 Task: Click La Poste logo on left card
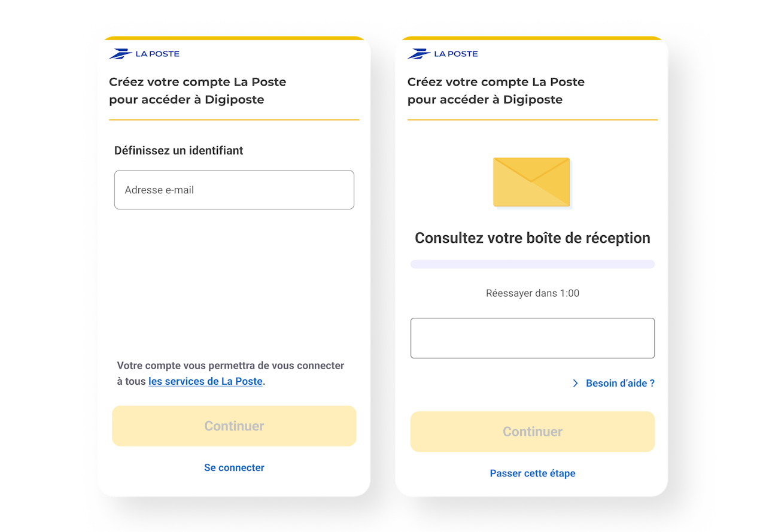click(144, 54)
